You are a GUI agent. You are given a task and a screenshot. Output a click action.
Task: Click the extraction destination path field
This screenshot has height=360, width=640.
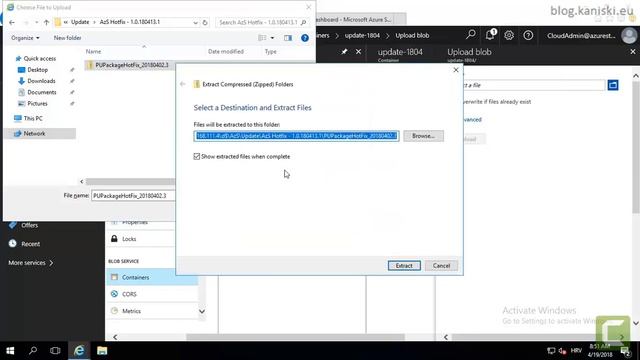coord(296,136)
